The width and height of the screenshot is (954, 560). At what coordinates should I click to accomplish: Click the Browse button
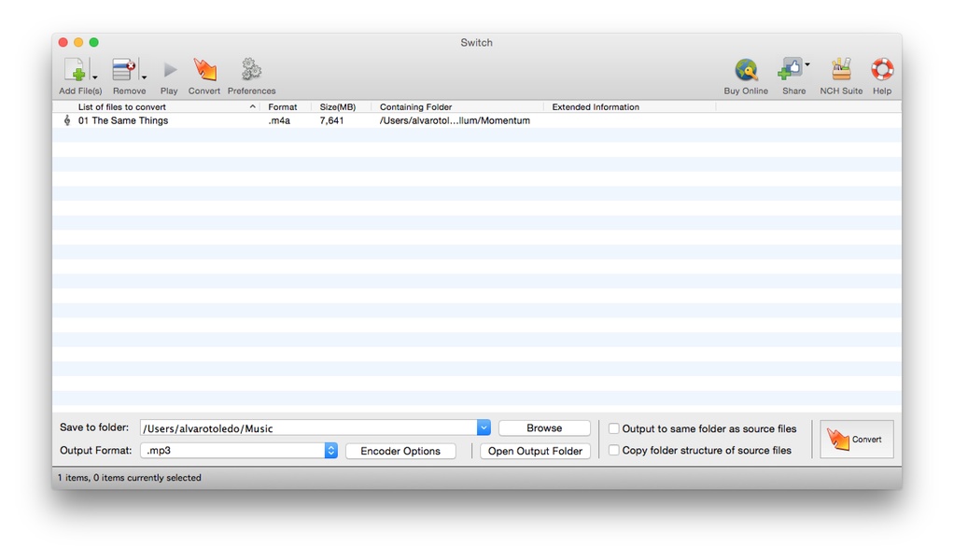(x=544, y=428)
